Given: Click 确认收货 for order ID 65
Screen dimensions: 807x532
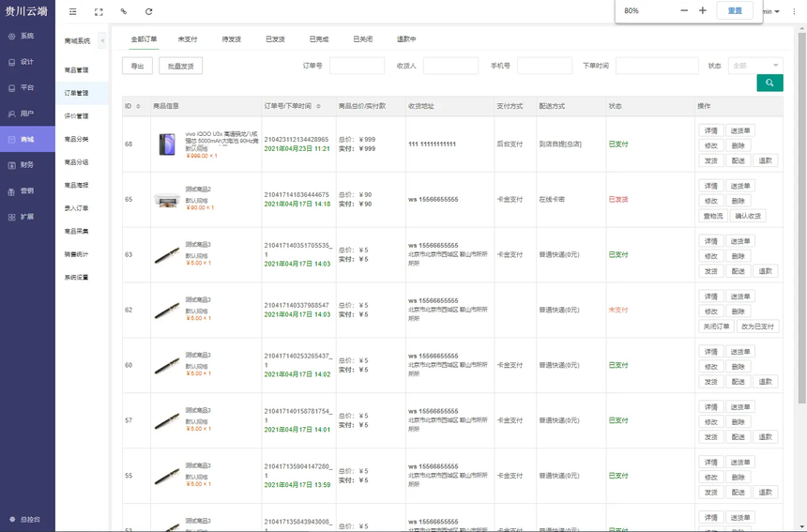Looking at the screenshot, I should pos(748,216).
